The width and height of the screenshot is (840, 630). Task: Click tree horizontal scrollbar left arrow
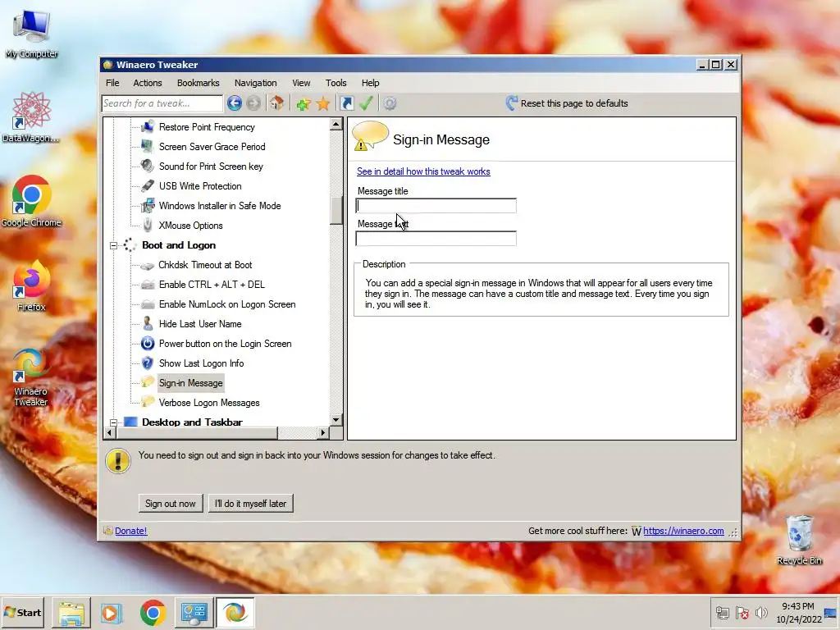point(109,432)
